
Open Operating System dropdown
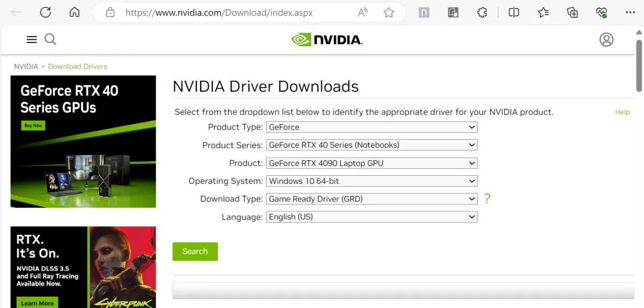point(371,181)
